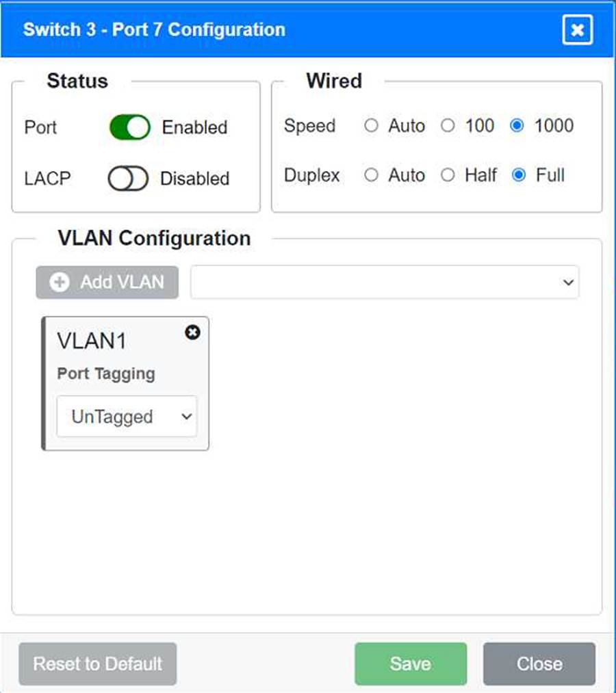Expand the UnTagged port tagging dropdown
The height and width of the screenshot is (693, 616).
pos(127,417)
